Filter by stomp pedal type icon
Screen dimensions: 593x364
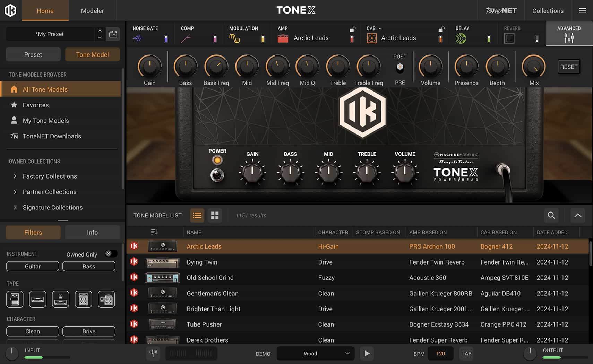15,299
